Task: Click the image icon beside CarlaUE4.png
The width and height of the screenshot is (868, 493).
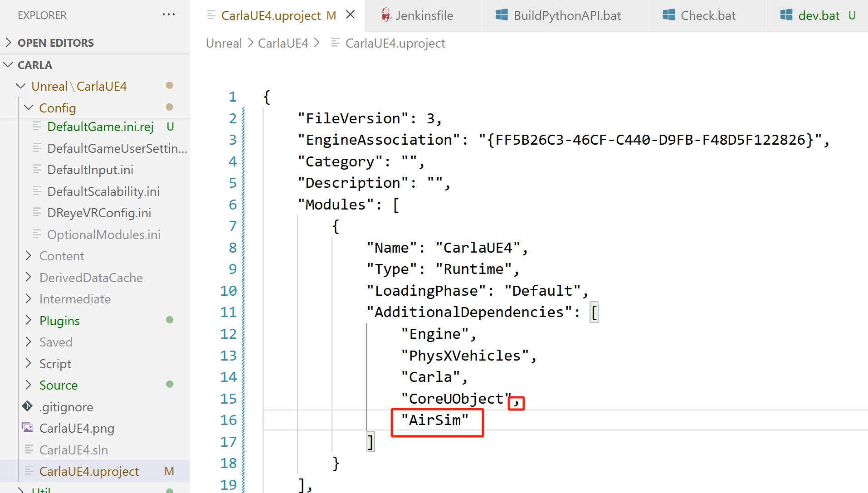Action: 28,428
